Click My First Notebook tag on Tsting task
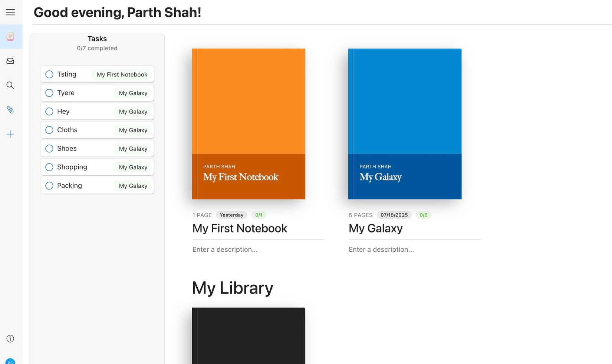This screenshot has height=364, width=612. point(122,75)
